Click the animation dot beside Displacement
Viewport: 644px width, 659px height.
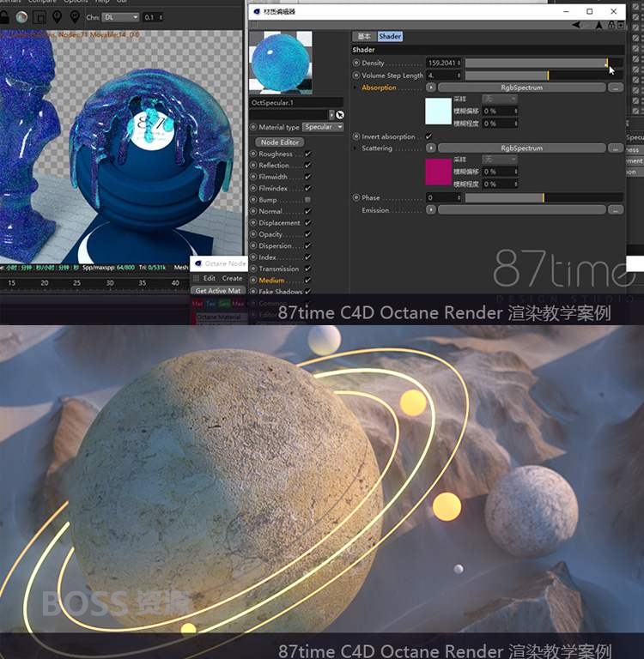point(253,223)
